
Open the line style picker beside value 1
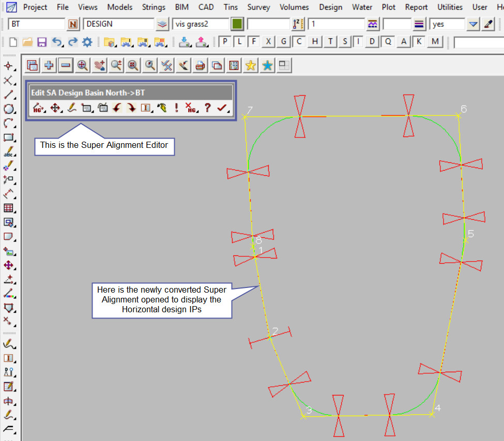click(372, 24)
